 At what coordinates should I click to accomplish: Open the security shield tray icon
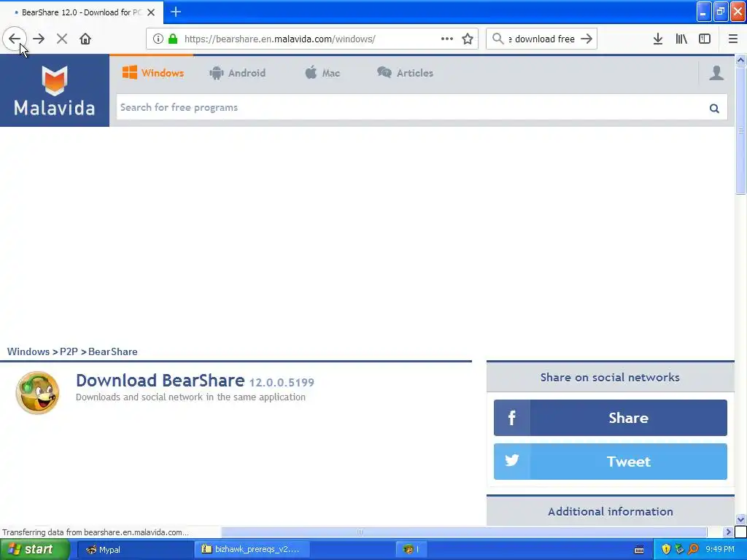coord(666,550)
